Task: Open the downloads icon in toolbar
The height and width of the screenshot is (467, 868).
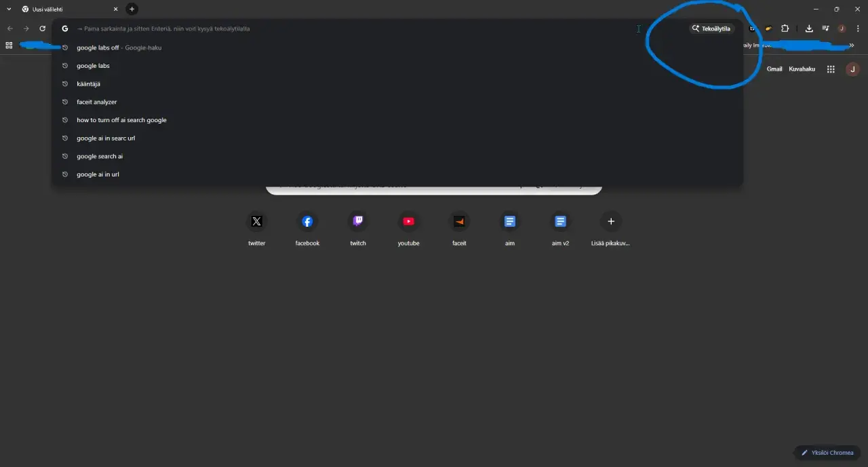Action: (x=809, y=29)
